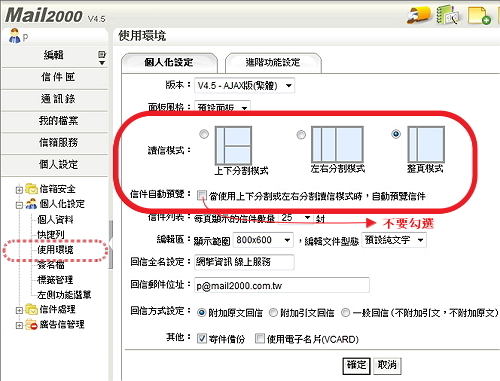Open the mailbox icon in top toolbar
Screen dimensions: 500x381
(418, 15)
